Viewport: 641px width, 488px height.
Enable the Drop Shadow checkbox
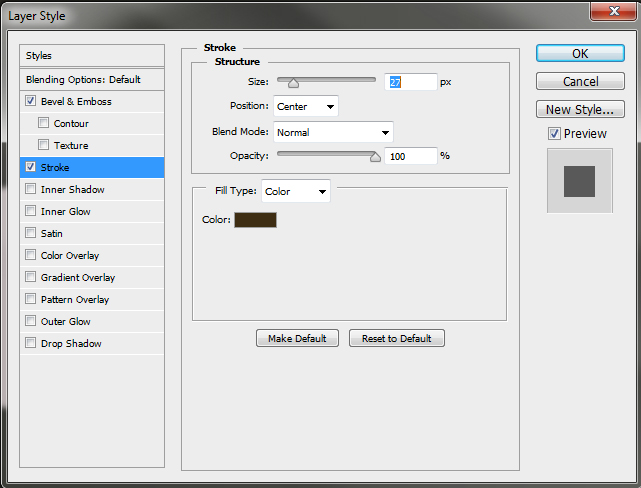click(x=31, y=344)
